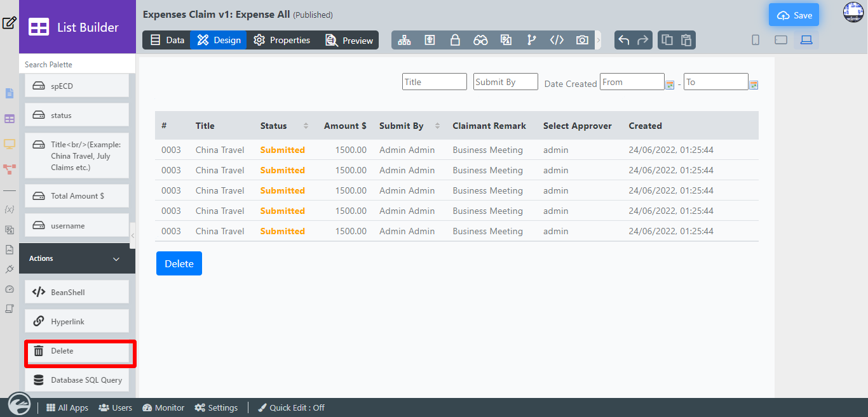Switch to mobile phone view
The height and width of the screenshot is (417, 868).
pos(756,40)
